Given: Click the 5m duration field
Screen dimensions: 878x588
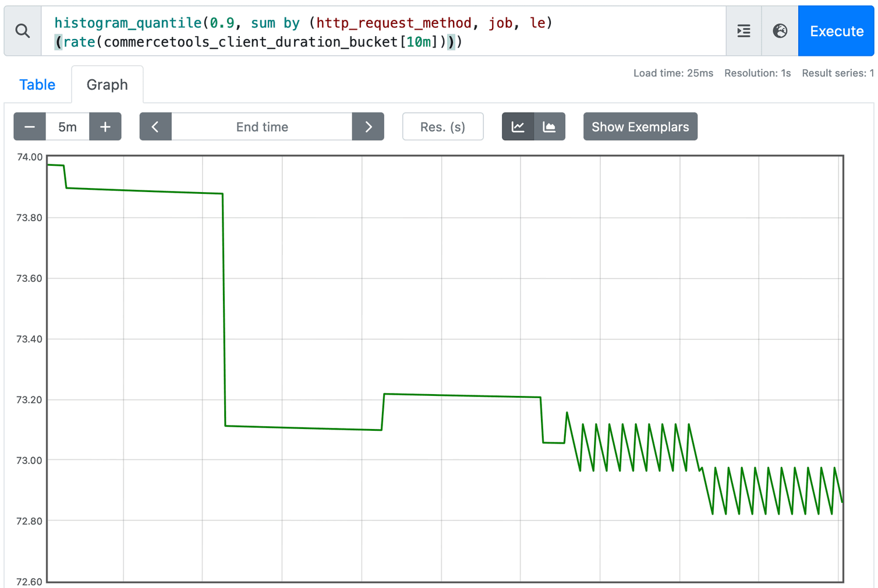Looking at the screenshot, I should (x=67, y=126).
